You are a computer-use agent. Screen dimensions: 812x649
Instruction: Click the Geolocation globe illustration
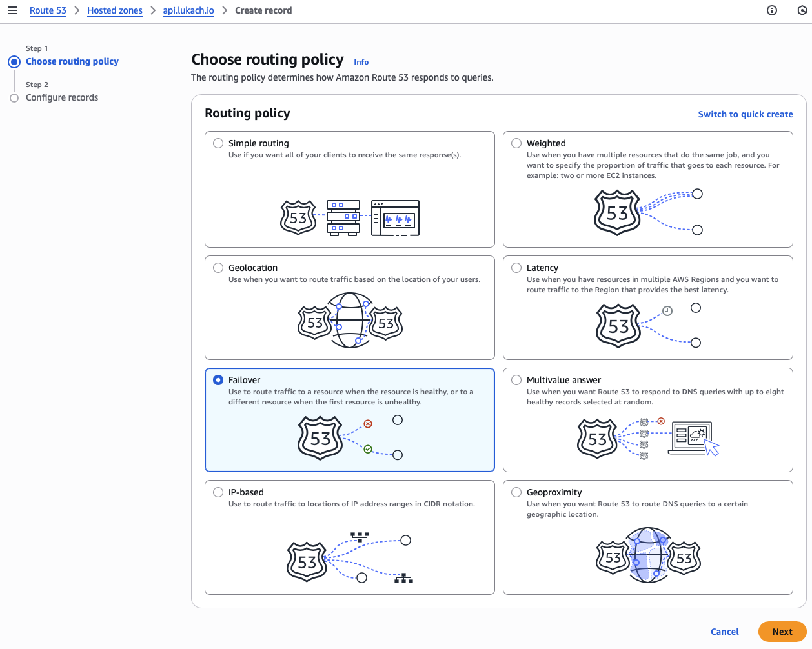[x=350, y=321]
